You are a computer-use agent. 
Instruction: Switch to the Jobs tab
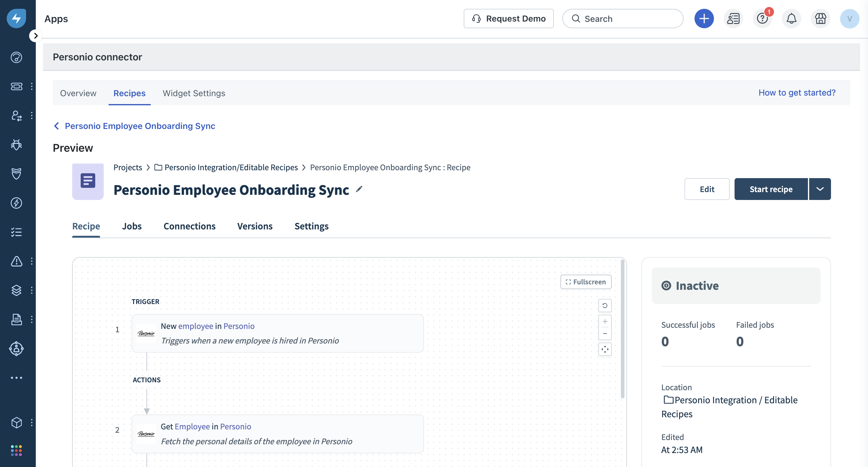pos(131,226)
